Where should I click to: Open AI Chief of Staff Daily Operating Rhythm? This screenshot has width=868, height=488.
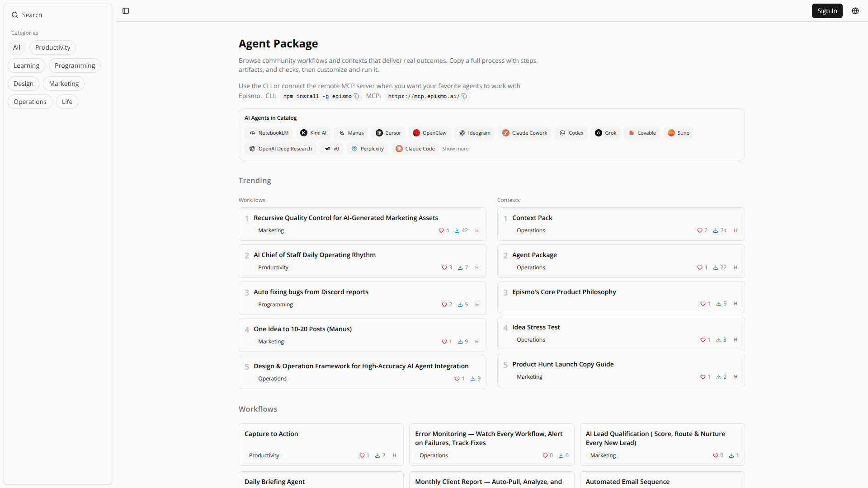click(x=315, y=255)
